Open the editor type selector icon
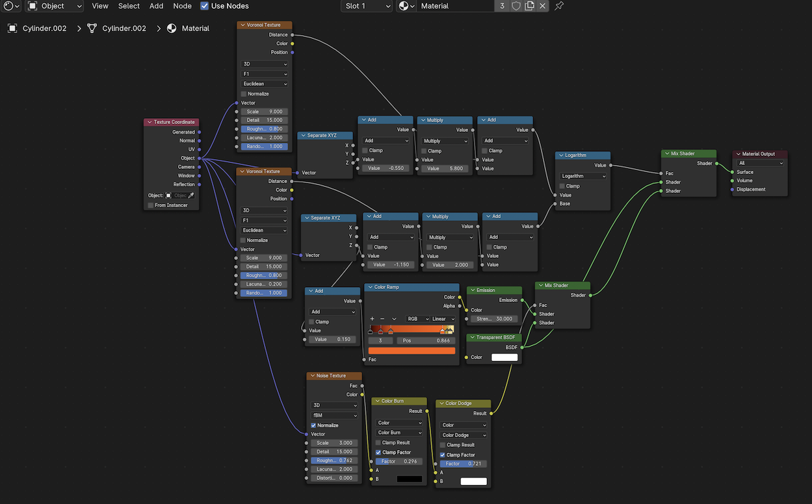 coord(11,6)
